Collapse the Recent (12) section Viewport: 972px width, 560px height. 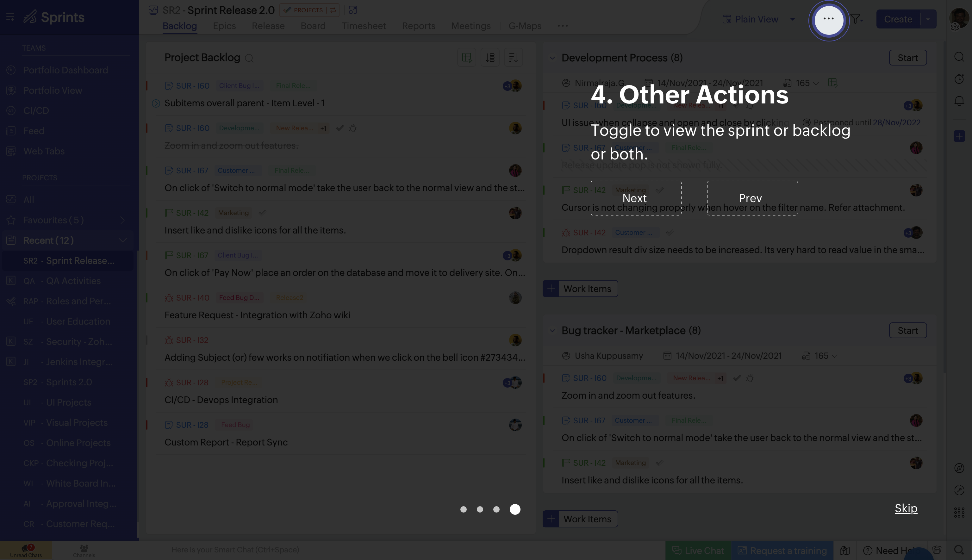(122, 240)
